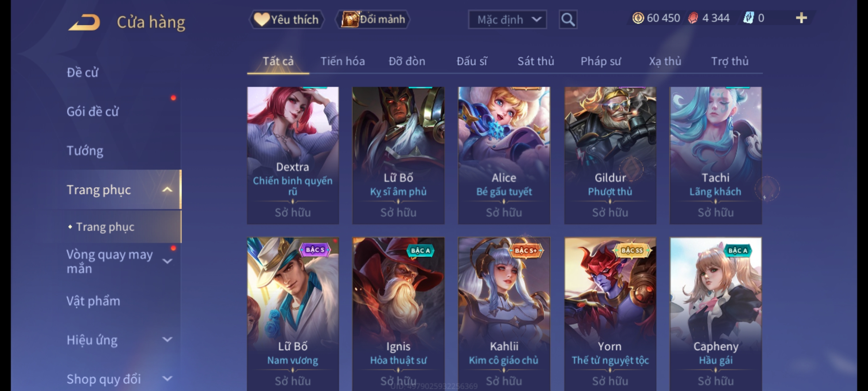Open the Mặc định sort dropdown
The width and height of the screenshot is (868, 391).
507,20
